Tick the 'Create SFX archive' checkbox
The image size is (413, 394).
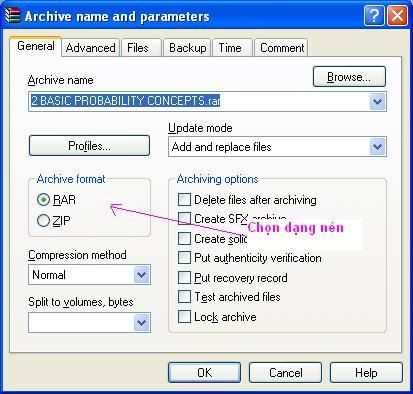coord(184,219)
